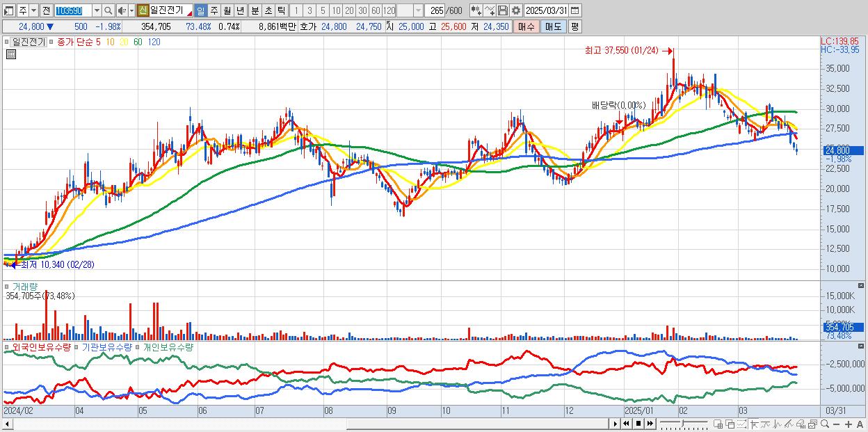Choose the 60 interval button
The image size is (868, 432).
(376, 10)
